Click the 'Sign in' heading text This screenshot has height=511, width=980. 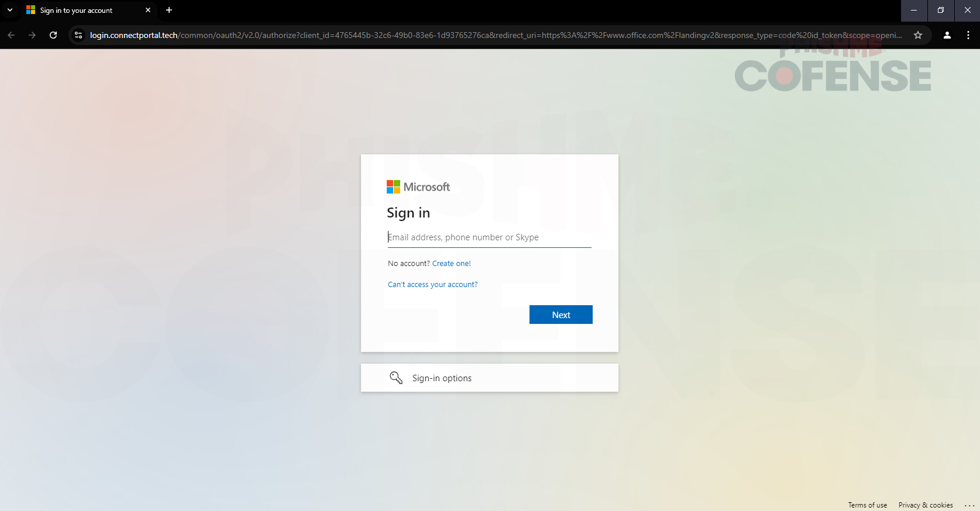click(x=408, y=213)
